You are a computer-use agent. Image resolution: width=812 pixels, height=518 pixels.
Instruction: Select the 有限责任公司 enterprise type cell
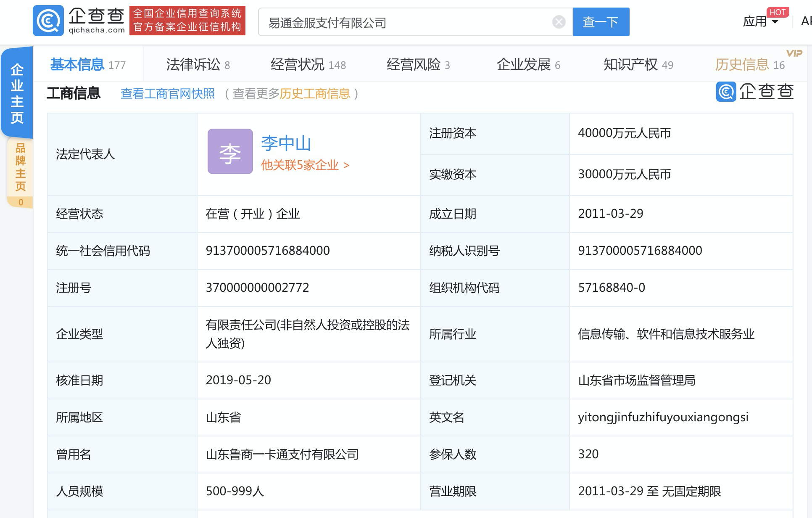[308, 334]
